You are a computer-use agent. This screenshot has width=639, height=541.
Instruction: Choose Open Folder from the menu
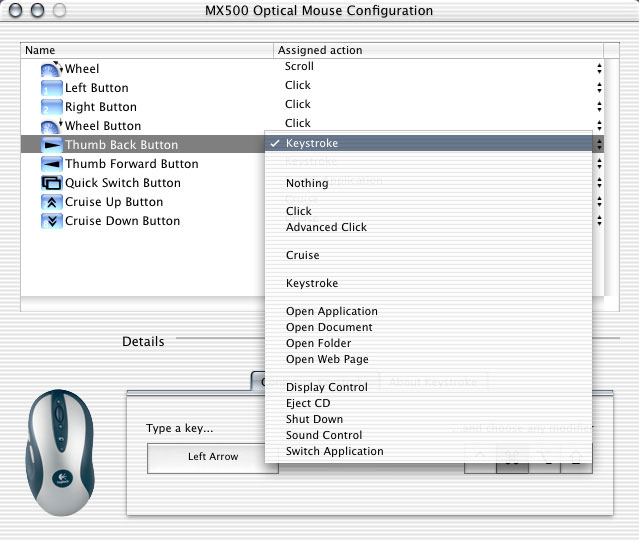428,343
